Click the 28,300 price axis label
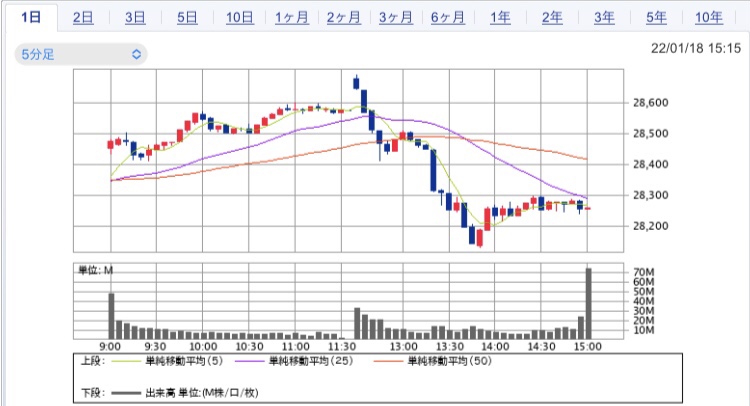 651,195
